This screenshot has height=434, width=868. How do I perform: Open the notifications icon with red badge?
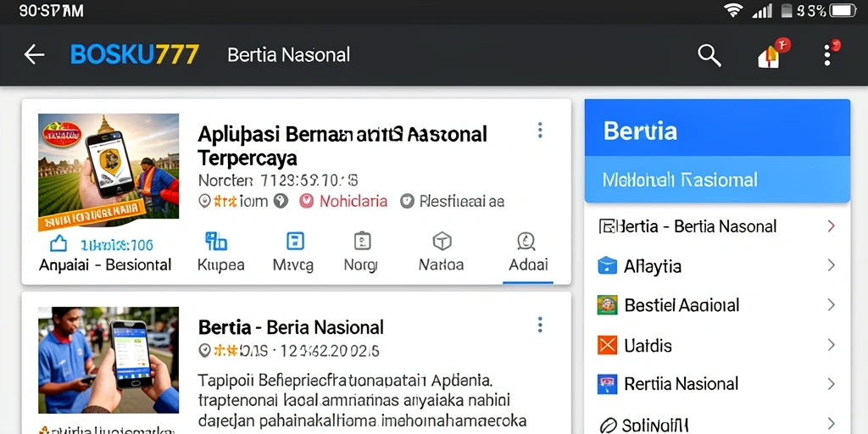click(x=773, y=54)
